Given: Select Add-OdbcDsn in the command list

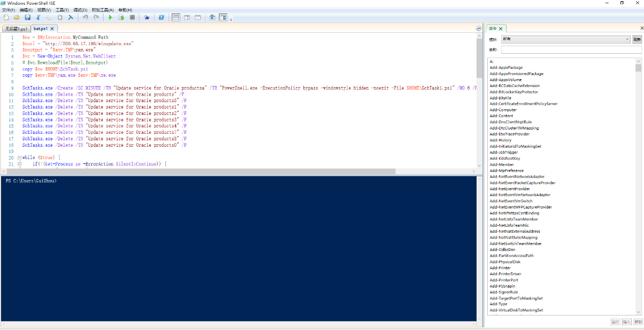Looking at the screenshot, I should pos(502,249).
